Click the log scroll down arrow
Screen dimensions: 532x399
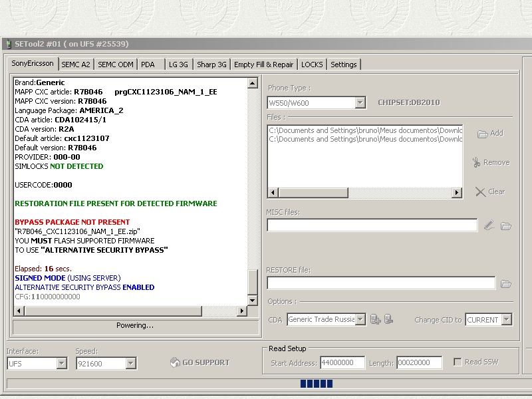click(253, 300)
